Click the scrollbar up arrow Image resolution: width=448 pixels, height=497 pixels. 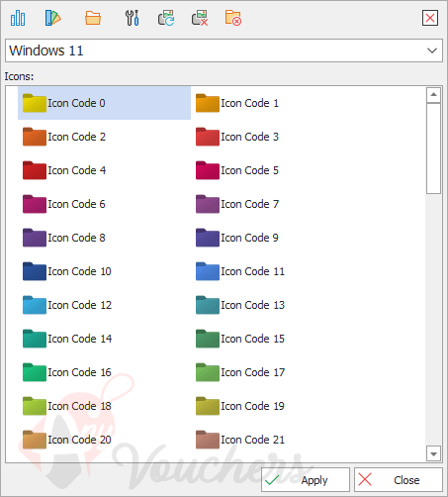click(x=433, y=95)
